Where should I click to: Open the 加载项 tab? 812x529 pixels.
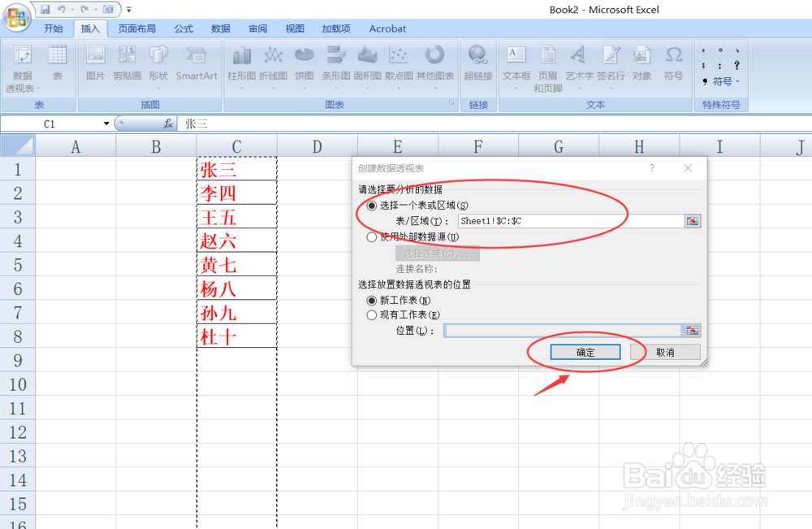336,28
